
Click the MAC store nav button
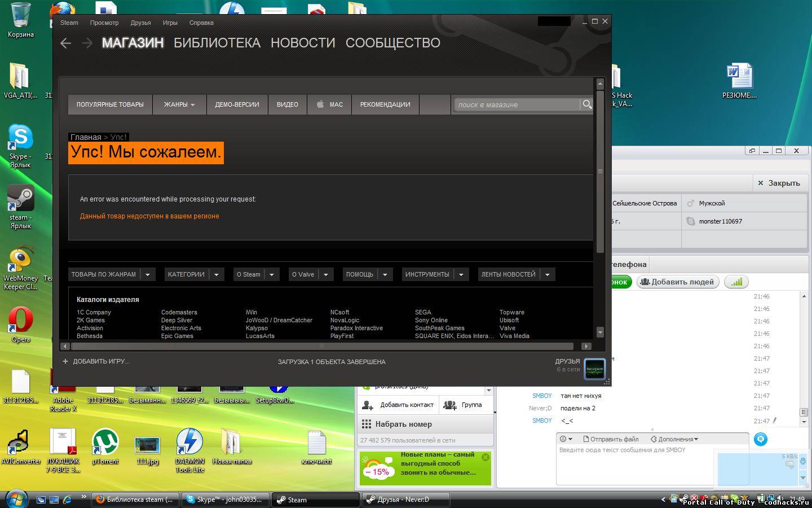click(329, 104)
